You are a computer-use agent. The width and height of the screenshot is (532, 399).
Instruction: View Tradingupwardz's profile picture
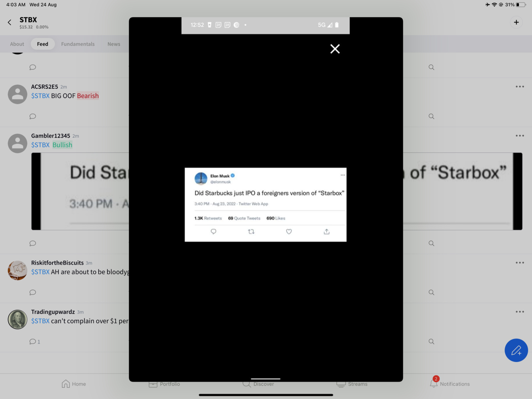[17, 319]
